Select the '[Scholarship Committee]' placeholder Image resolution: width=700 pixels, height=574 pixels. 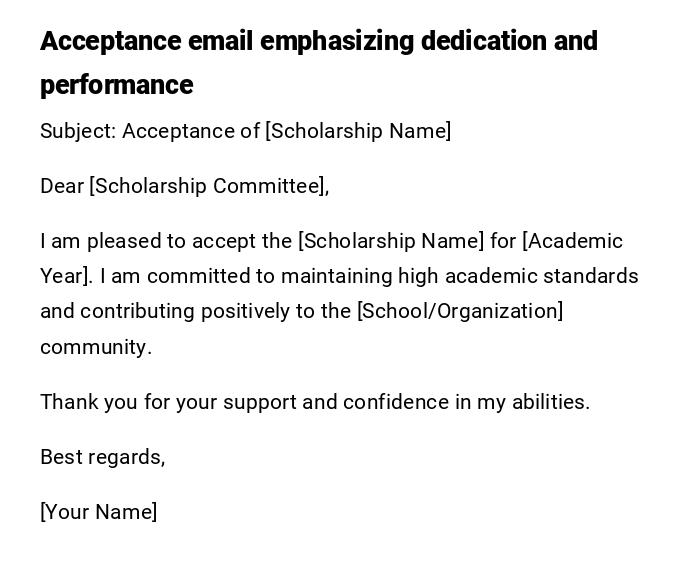tap(208, 186)
